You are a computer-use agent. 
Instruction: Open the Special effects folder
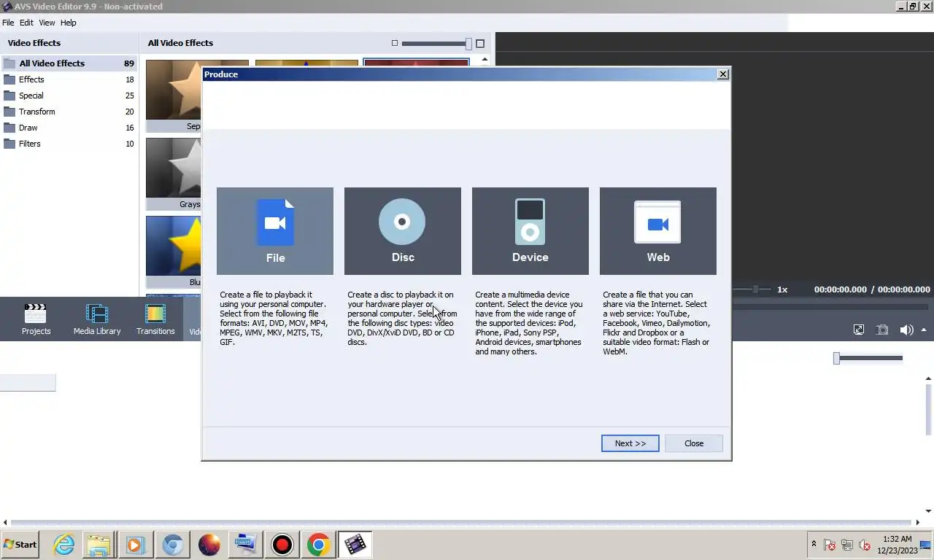pyautogui.click(x=69, y=96)
